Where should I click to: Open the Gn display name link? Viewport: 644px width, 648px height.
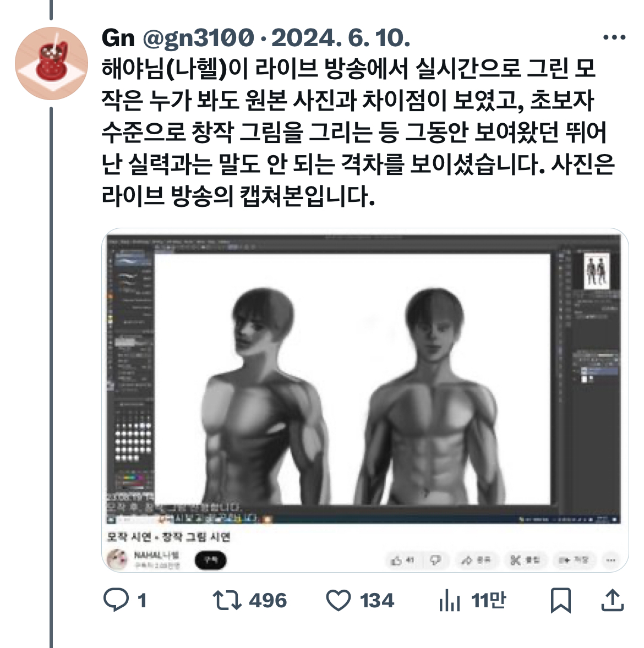(x=118, y=38)
